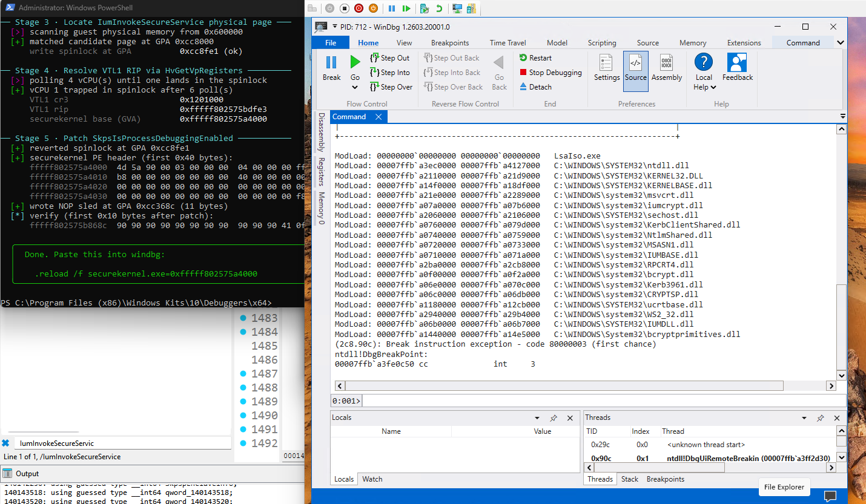
Task: Expand the Local Help dropdown arrow
Action: click(713, 87)
